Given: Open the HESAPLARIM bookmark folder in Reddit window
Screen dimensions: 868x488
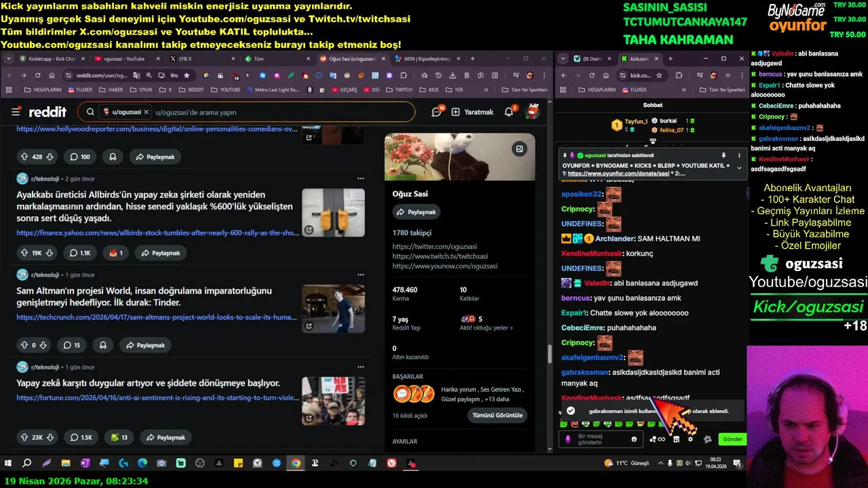Looking at the screenshot, I should pos(41,89).
